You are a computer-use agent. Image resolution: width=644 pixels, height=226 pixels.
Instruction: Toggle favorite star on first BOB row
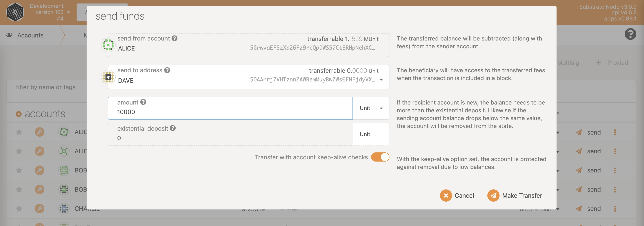point(19,170)
